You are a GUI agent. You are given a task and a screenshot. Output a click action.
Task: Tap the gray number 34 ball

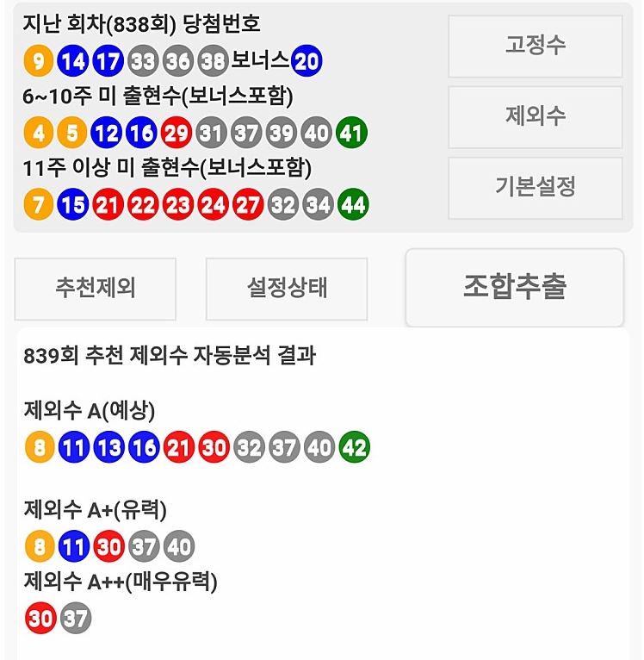click(317, 204)
